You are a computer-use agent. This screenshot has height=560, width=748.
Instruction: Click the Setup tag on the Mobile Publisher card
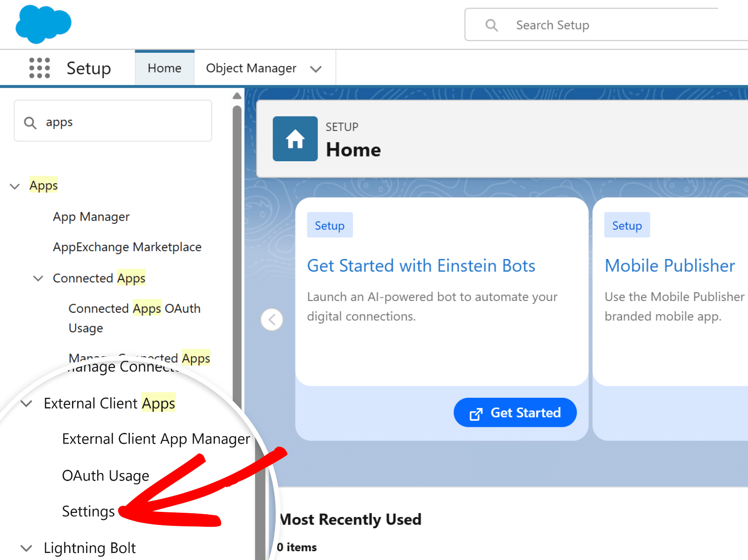point(627,225)
